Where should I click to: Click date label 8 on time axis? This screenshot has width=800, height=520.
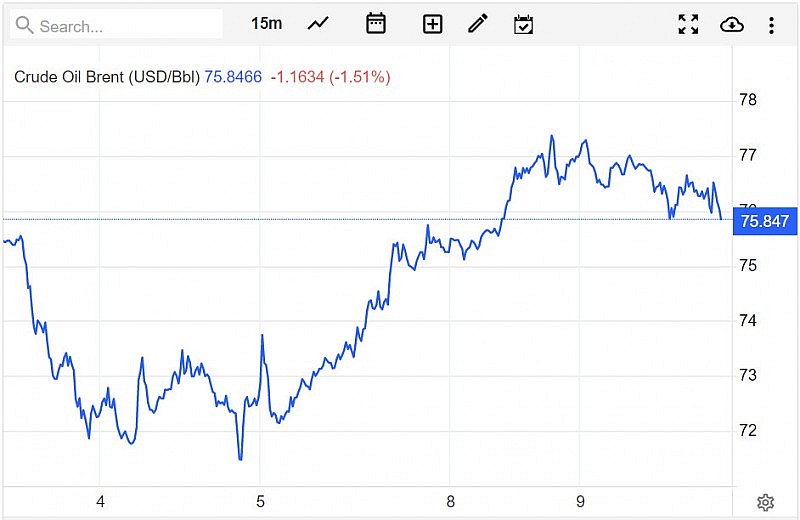point(451,502)
